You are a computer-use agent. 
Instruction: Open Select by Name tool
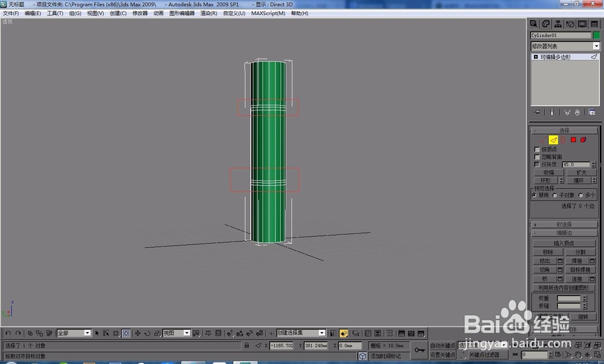point(106,333)
